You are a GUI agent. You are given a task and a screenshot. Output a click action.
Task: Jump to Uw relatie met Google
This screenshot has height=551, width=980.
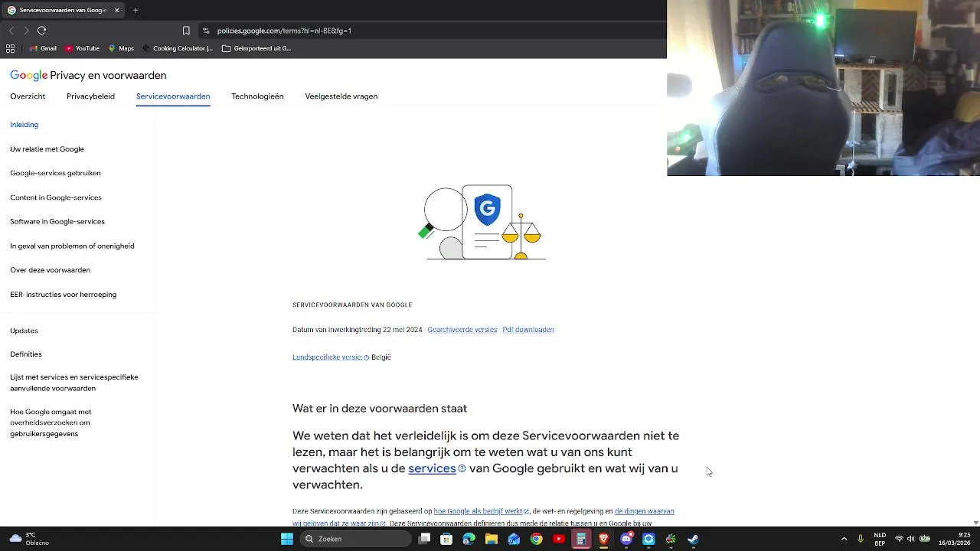pos(47,149)
